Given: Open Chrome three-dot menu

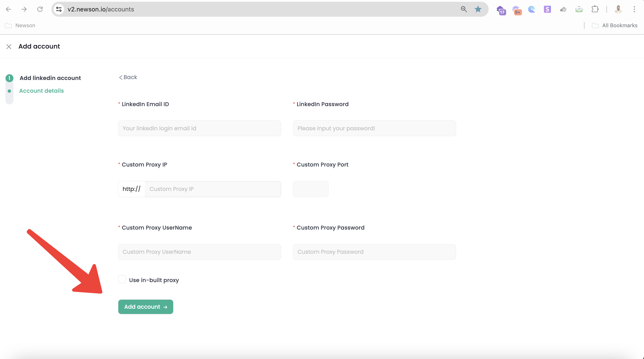Looking at the screenshot, I should [x=634, y=9].
